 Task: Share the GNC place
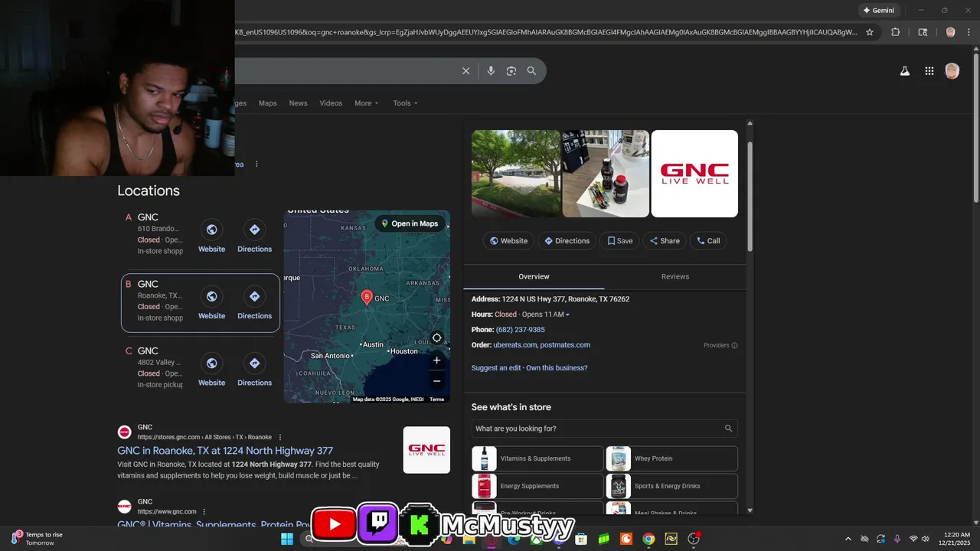(665, 240)
